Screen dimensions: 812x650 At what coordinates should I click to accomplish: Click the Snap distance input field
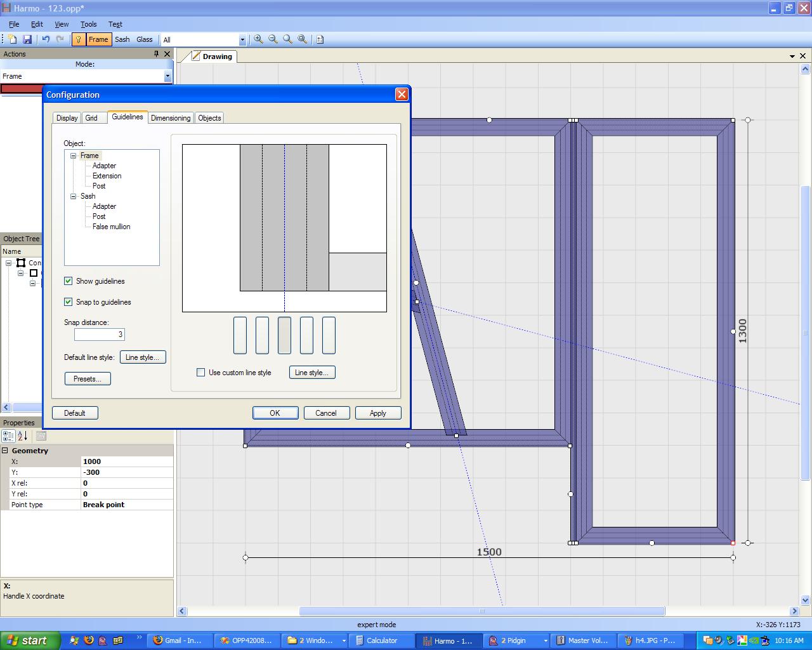click(100, 335)
